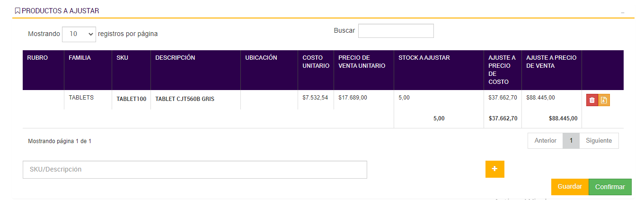Sort by the SKU column header

[x=123, y=58]
